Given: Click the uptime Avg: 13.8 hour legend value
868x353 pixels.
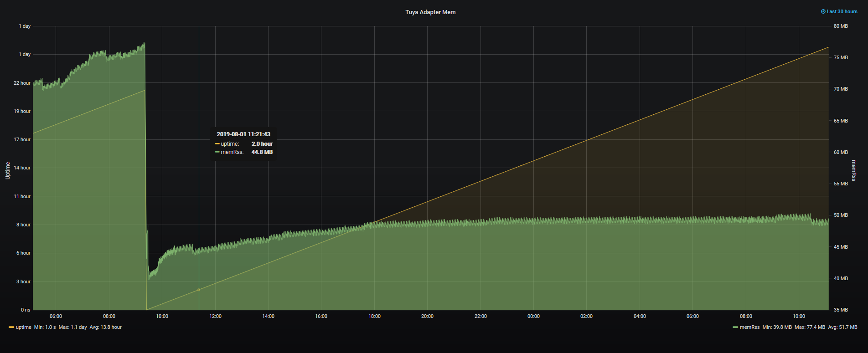Looking at the screenshot, I should 106,327.
